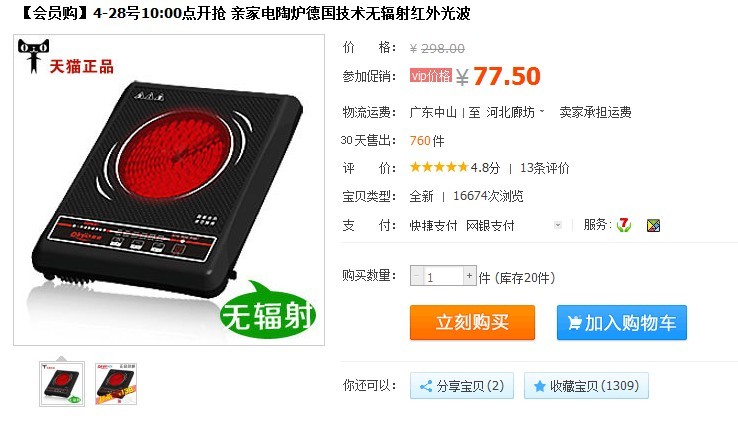Increase purchase quantity with plus button
738x426 pixels.
point(469,276)
